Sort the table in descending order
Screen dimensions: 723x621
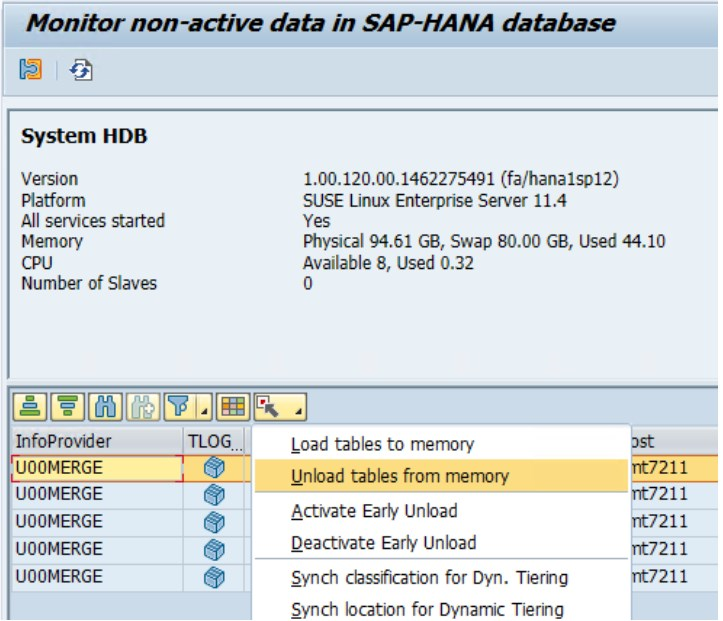(x=68, y=407)
